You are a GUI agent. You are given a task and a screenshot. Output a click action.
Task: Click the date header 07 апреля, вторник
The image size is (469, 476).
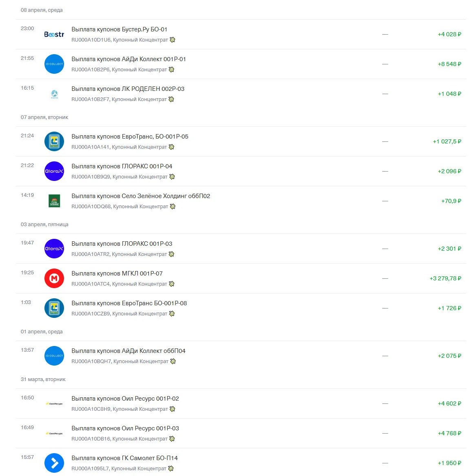click(x=44, y=117)
